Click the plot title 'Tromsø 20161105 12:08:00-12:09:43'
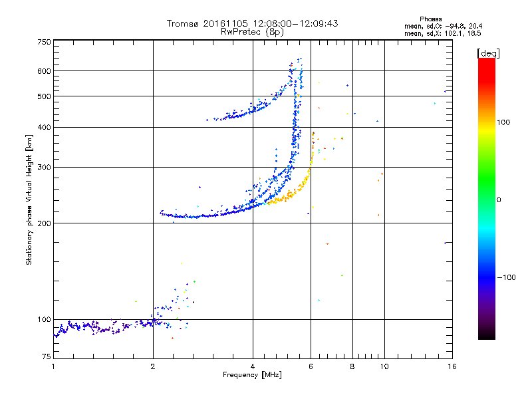 point(252,23)
